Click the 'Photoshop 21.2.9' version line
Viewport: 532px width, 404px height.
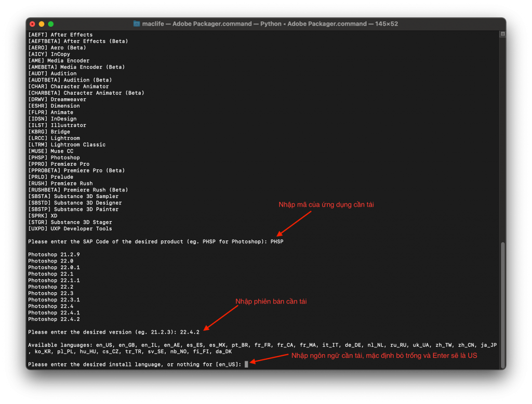pyautogui.click(x=54, y=255)
